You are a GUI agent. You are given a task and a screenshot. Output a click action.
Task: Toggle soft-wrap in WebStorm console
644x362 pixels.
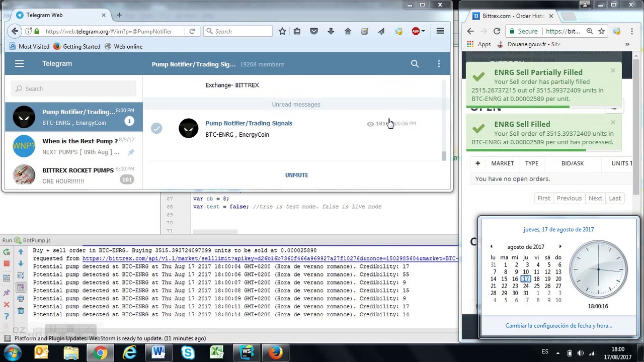tap(21, 276)
